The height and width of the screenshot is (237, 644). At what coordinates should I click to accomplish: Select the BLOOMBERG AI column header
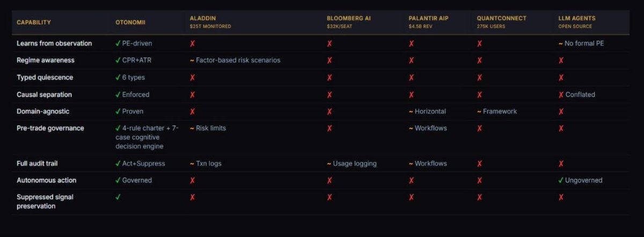tap(349, 18)
